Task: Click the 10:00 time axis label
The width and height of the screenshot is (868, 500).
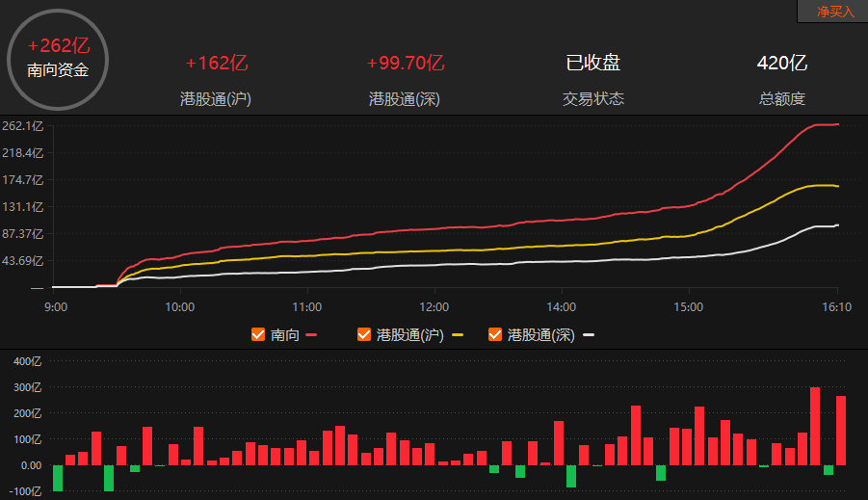Action: [180, 307]
